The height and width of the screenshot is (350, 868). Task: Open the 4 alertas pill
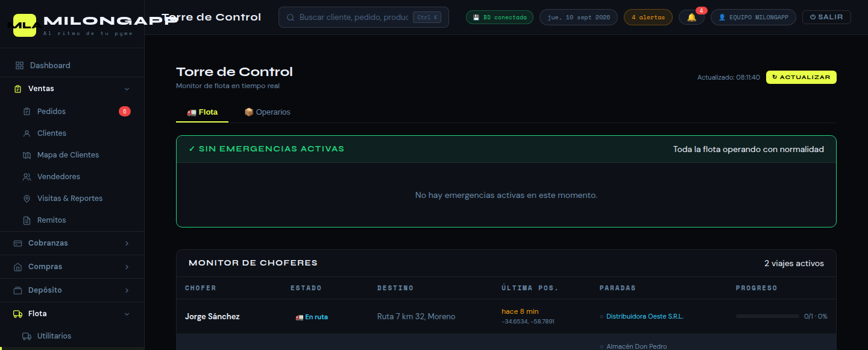coord(649,17)
